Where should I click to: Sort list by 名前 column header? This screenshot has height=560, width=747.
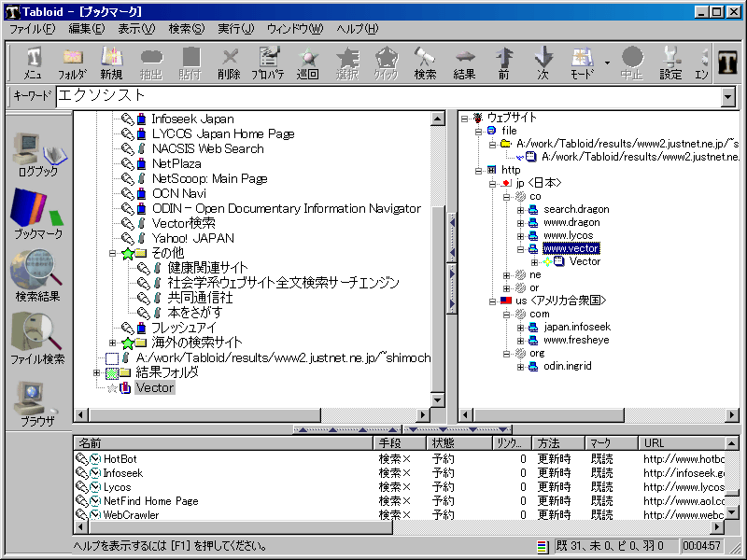click(223, 443)
